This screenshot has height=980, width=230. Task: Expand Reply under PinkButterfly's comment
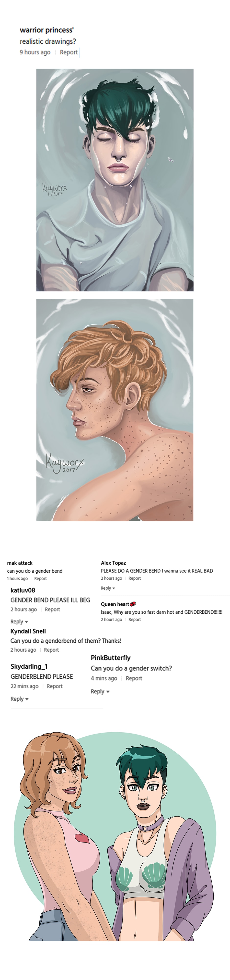[x=100, y=691]
